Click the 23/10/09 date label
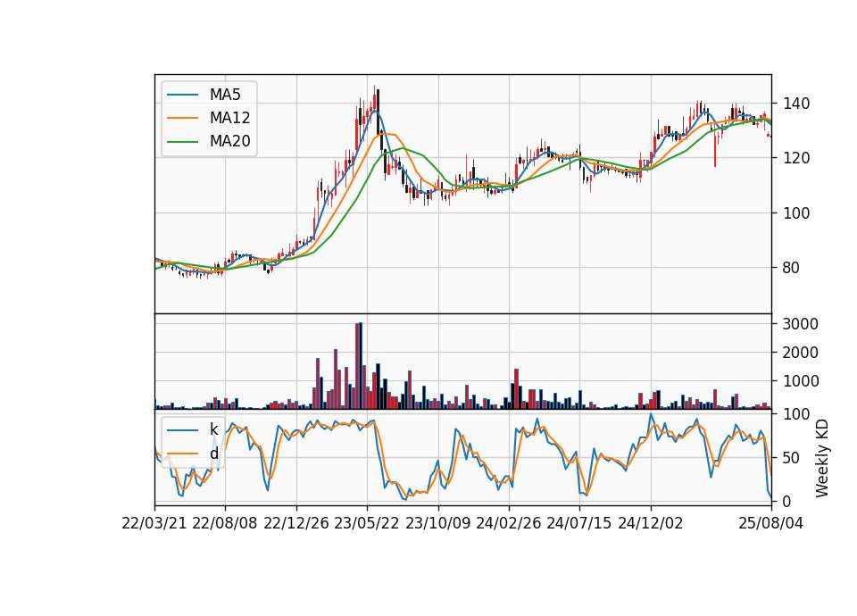This screenshot has width=857, height=616. coord(437,523)
